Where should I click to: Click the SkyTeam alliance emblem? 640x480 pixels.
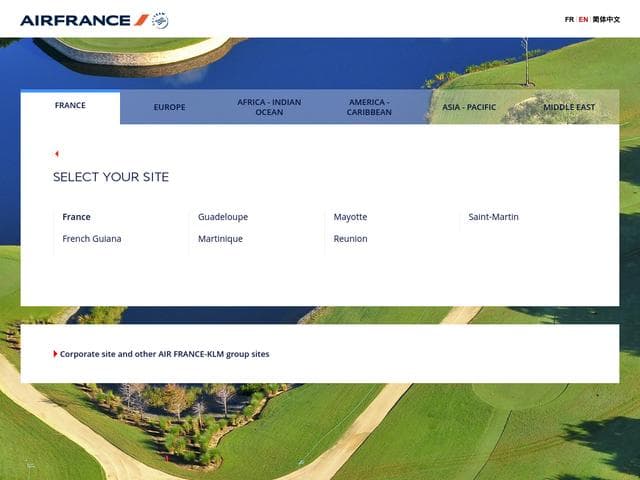tap(160, 20)
